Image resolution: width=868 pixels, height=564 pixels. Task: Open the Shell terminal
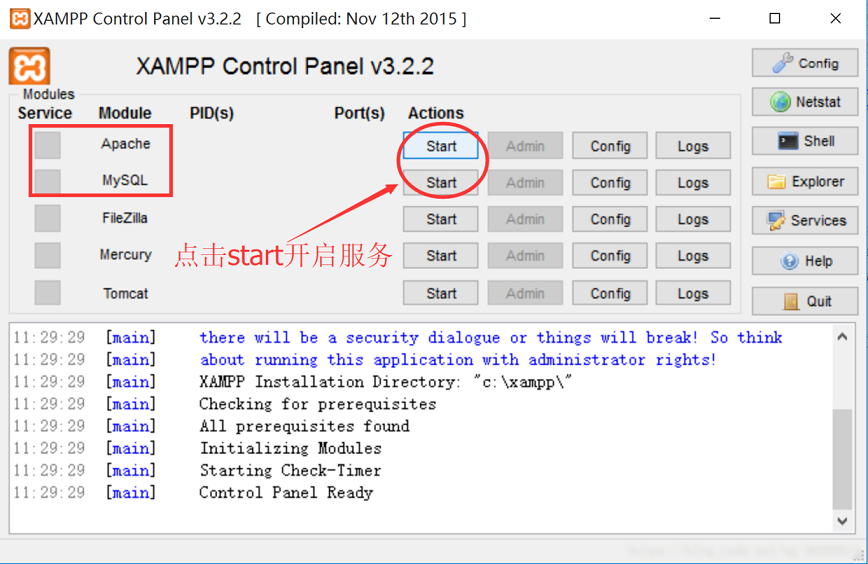804,141
